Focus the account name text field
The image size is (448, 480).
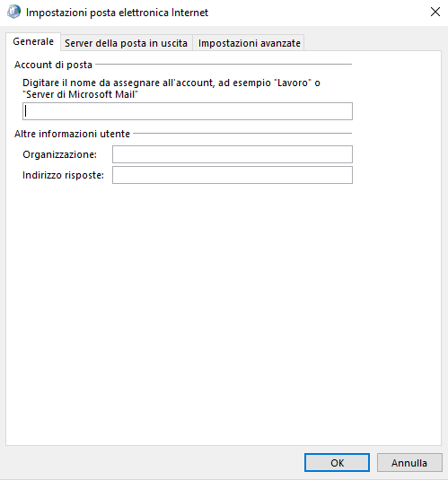click(188, 111)
